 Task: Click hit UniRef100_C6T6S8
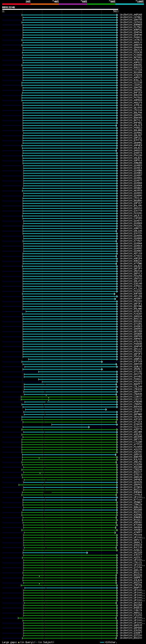(x=131, y=409)
